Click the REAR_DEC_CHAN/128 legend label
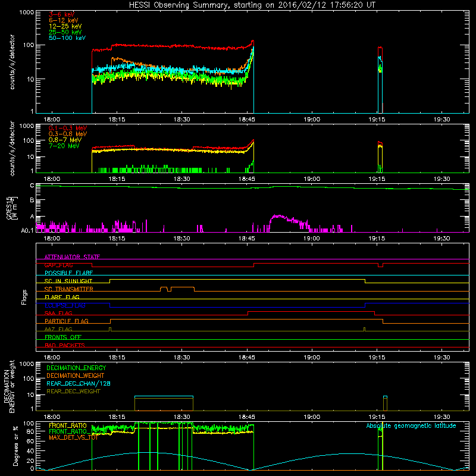 tap(79, 383)
